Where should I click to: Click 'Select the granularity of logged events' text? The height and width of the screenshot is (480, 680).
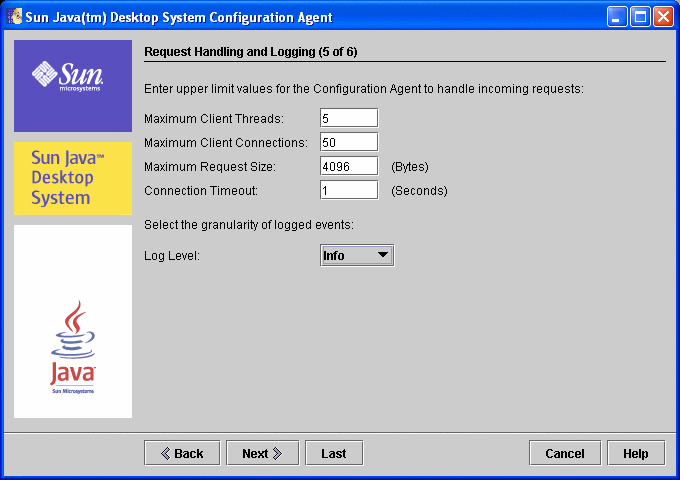point(249,225)
